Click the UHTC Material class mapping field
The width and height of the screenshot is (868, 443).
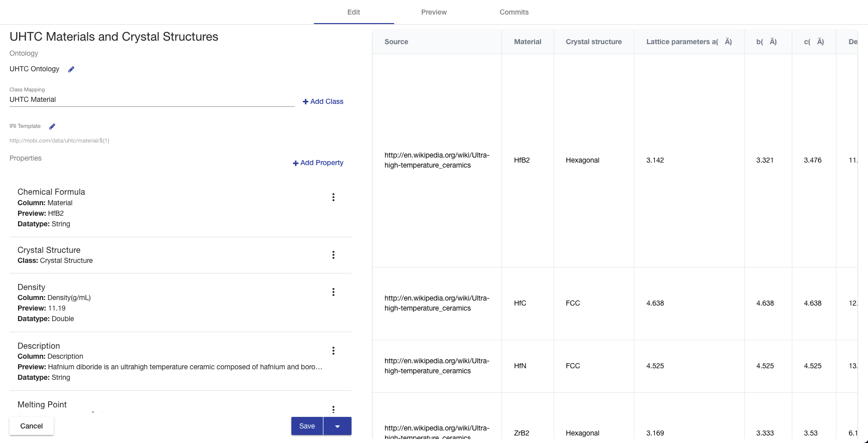pos(151,99)
